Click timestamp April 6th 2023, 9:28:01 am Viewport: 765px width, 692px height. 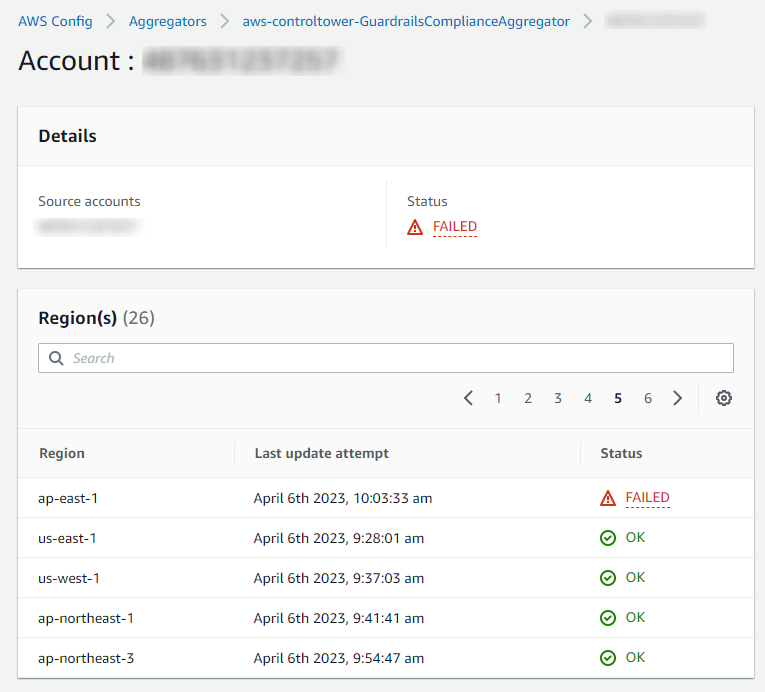point(339,538)
